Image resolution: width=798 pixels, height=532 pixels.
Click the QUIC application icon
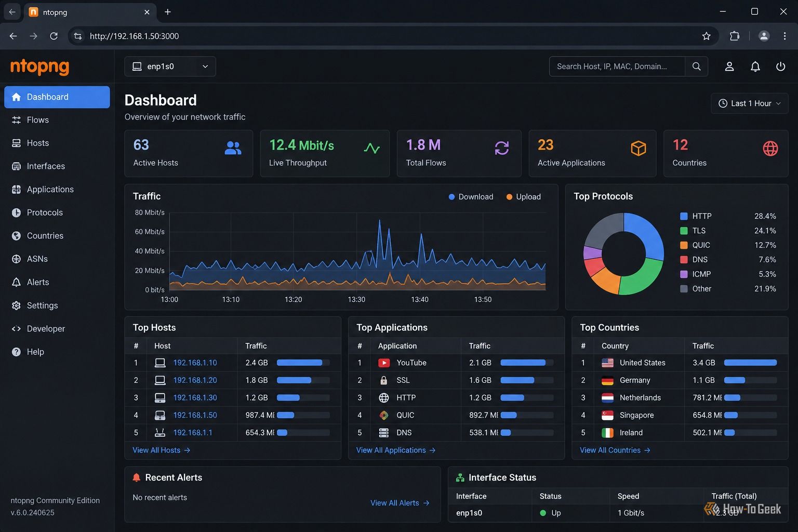pyautogui.click(x=384, y=415)
